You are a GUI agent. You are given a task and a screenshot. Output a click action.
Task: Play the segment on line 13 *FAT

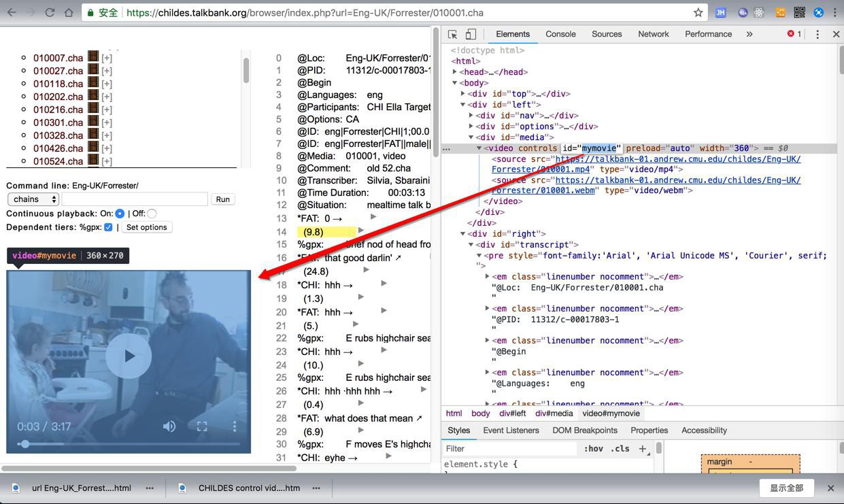[x=373, y=218]
